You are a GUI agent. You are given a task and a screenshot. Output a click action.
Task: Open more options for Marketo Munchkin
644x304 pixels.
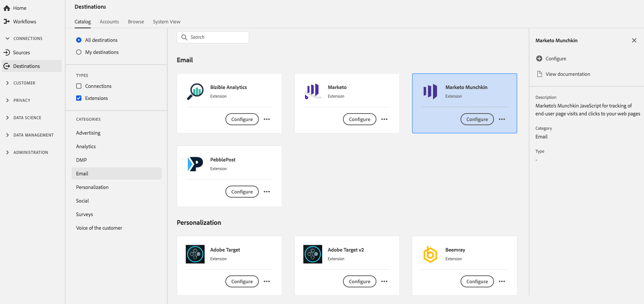coord(502,119)
